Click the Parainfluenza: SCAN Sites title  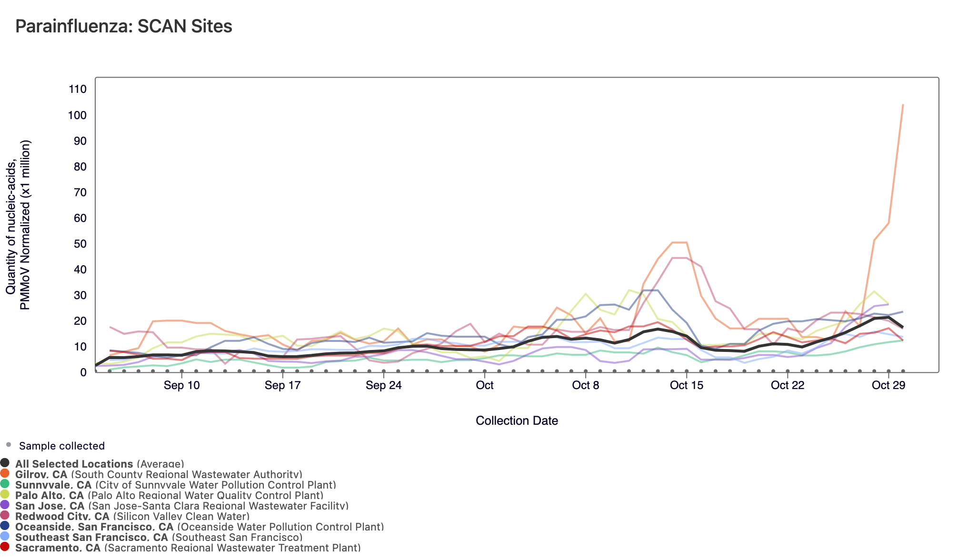coord(124,26)
